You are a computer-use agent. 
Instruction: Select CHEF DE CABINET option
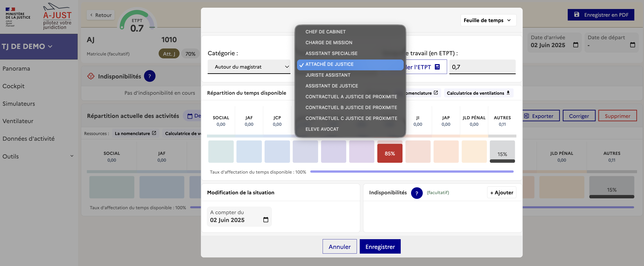[325, 32]
